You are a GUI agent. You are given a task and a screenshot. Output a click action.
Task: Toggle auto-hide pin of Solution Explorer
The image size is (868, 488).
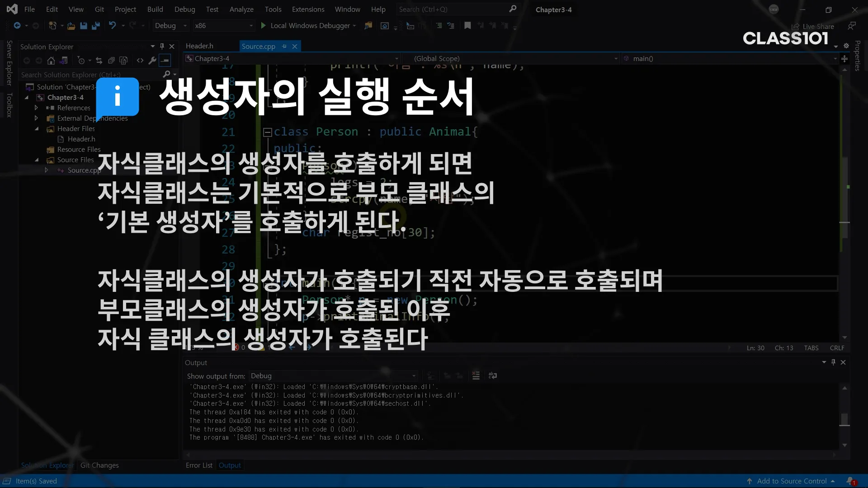(162, 46)
